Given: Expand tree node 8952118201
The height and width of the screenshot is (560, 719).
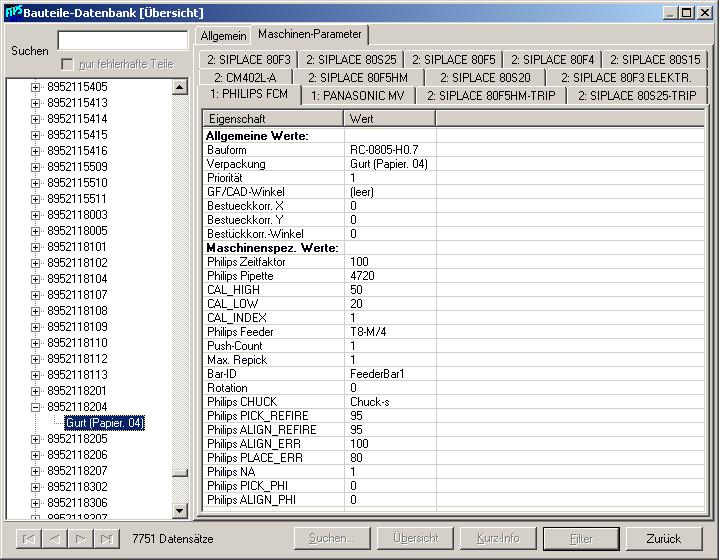Looking at the screenshot, I should click(x=35, y=391).
